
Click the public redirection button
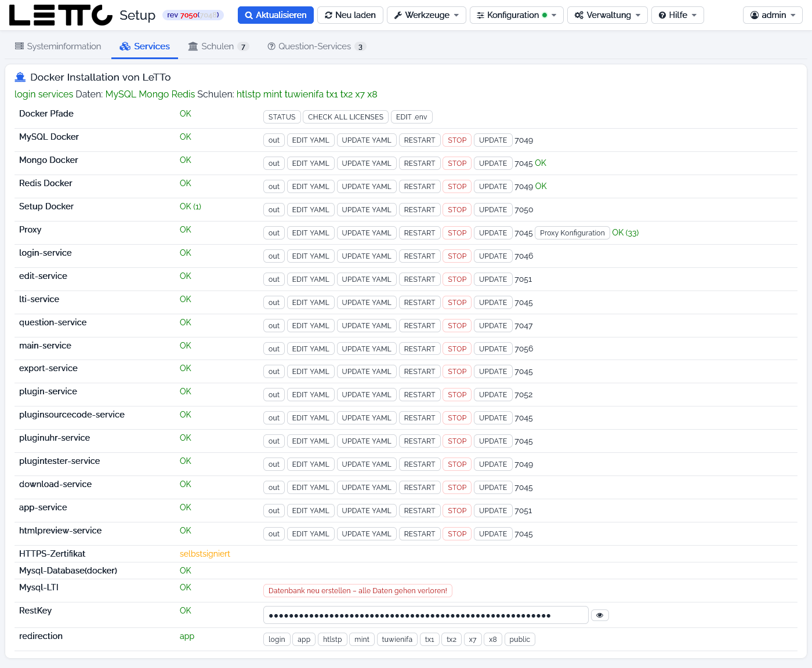[x=520, y=640]
